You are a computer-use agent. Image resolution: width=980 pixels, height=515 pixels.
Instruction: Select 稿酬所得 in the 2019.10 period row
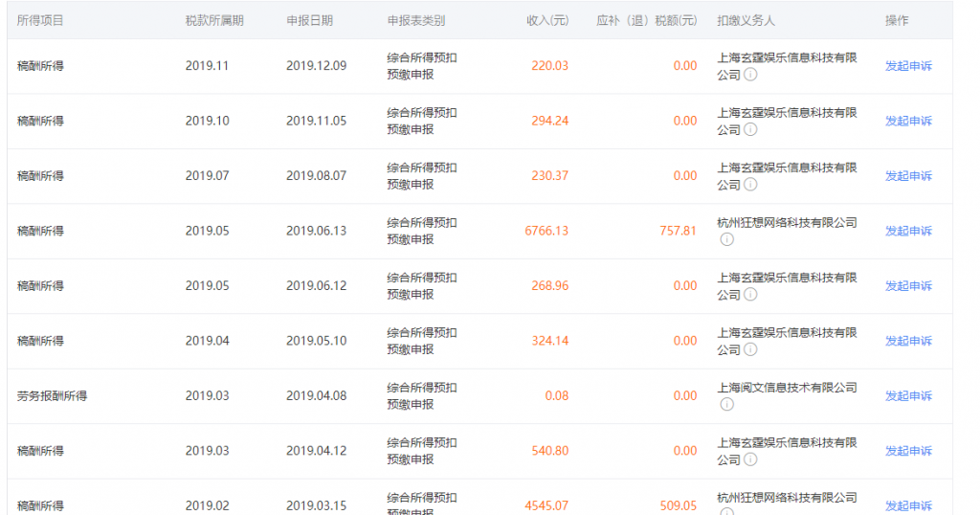pyautogui.click(x=40, y=121)
